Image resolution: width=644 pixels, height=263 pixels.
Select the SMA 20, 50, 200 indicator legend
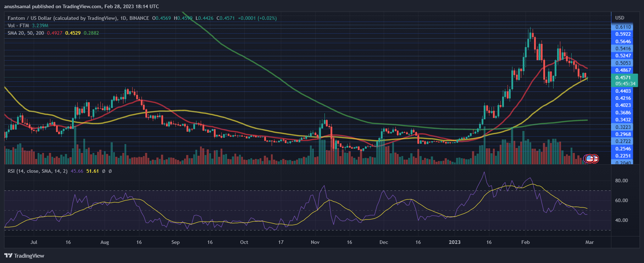tap(26, 33)
